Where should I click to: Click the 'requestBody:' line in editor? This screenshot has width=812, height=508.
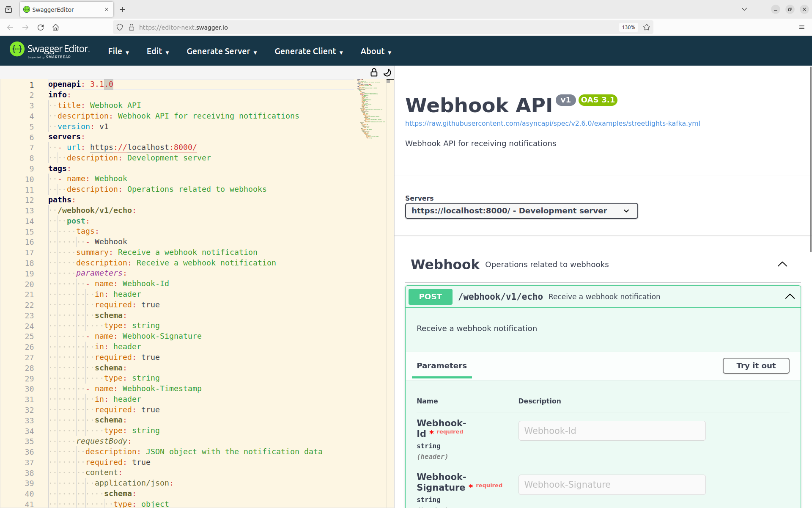104,441
